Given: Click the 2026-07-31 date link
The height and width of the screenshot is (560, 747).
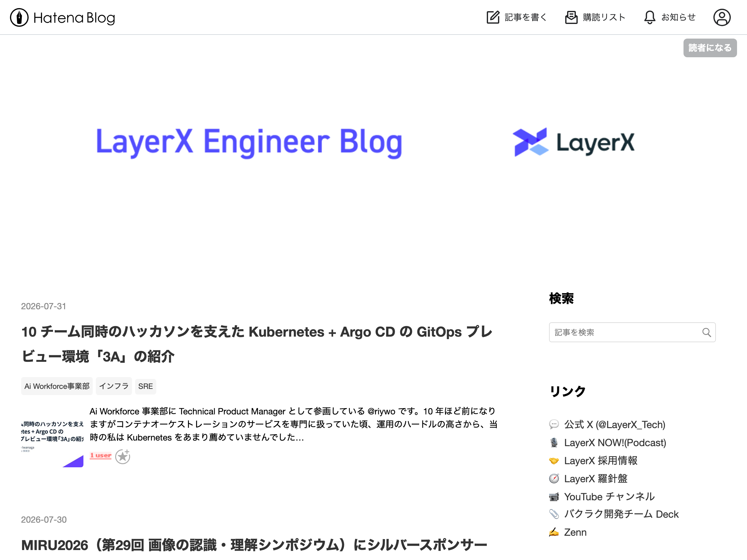Looking at the screenshot, I should (x=44, y=306).
